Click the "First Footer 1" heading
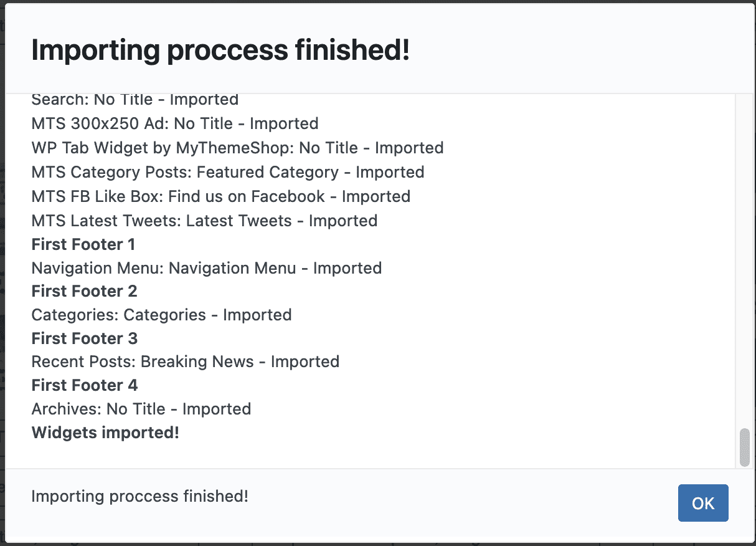 (x=83, y=244)
